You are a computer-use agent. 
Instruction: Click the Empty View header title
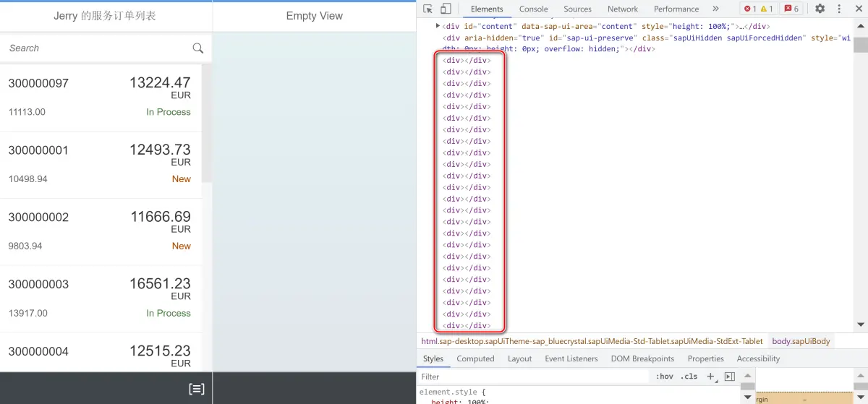click(315, 16)
